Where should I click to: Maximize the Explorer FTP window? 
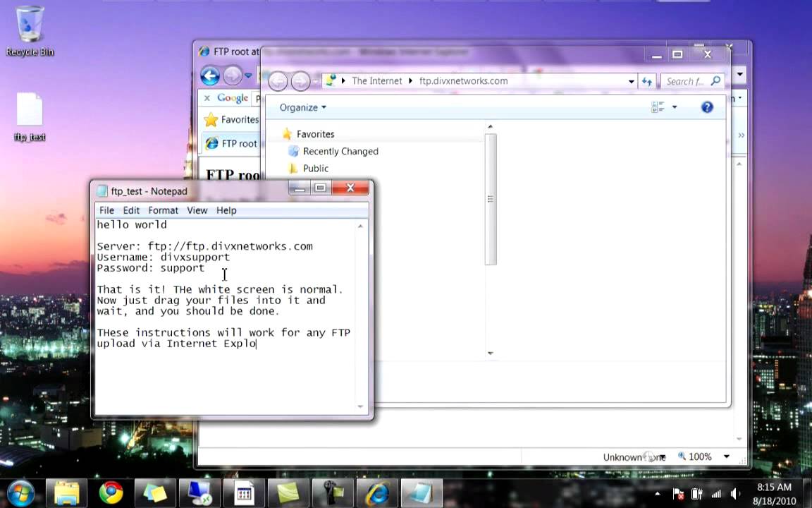[677, 54]
